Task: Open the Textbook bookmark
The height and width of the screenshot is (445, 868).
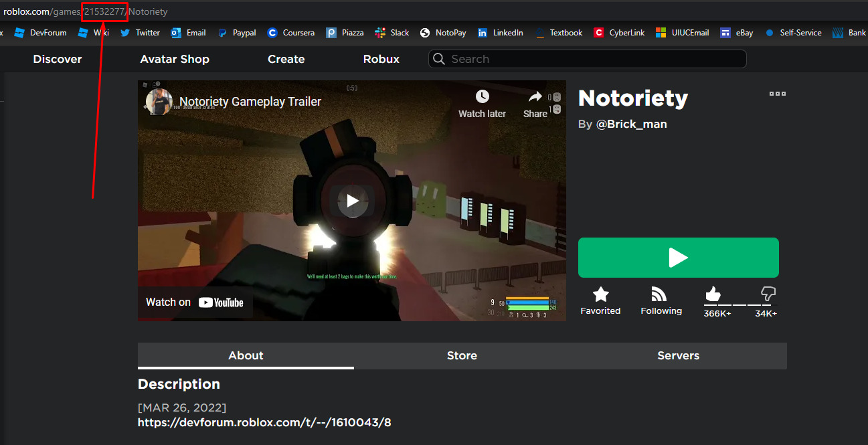Action: tap(558, 33)
